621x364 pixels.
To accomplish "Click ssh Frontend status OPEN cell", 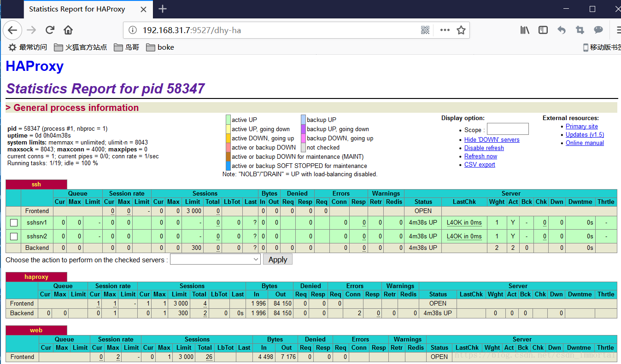I will [423, 211].
